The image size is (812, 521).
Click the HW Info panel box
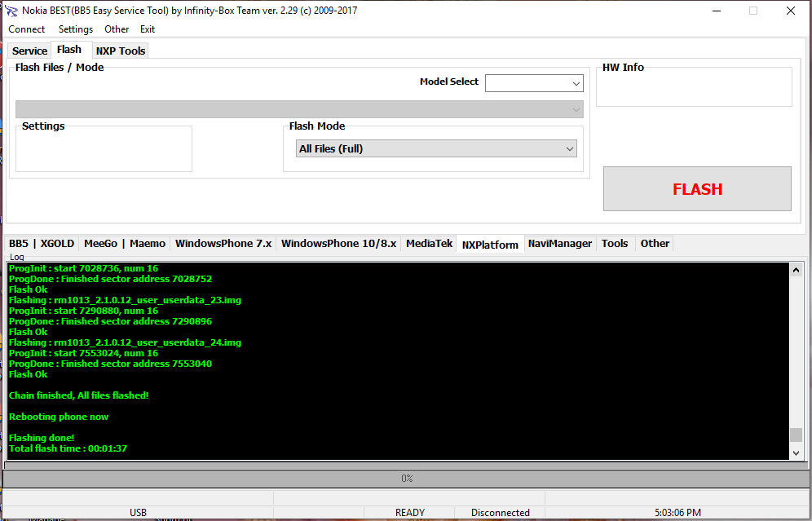pos(694,87)
